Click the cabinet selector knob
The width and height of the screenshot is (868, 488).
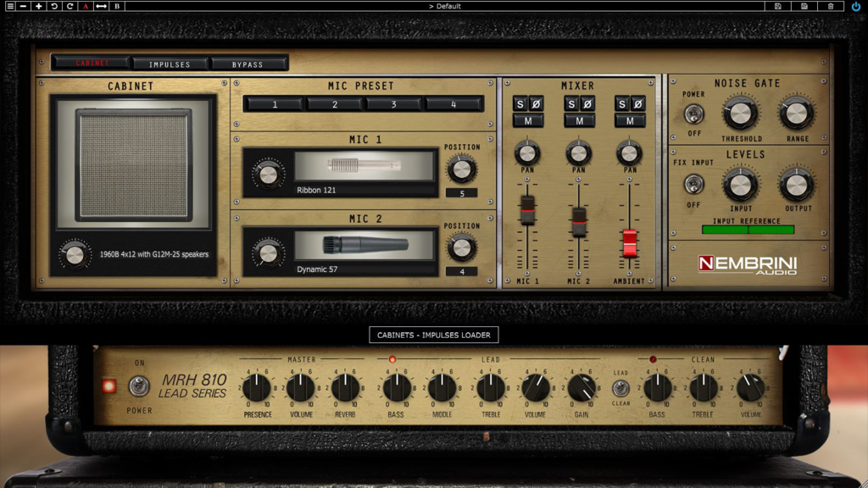coord(75,255)
